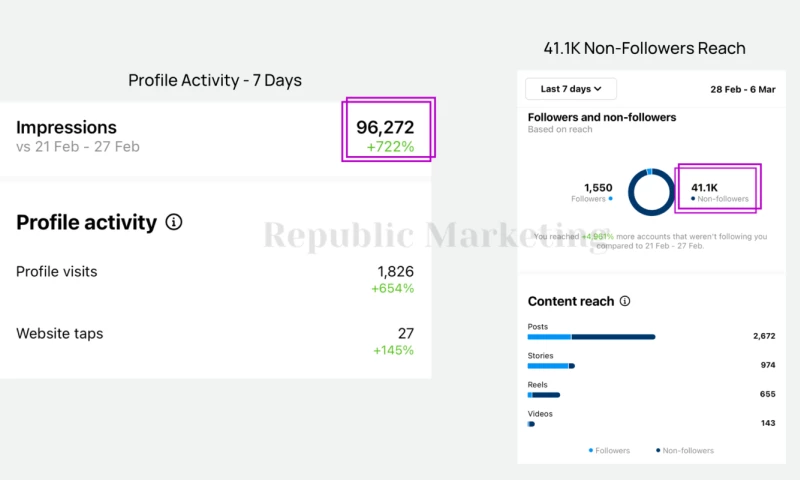Click the "28 Feb - 6 Mar" date range

point(742,89)
